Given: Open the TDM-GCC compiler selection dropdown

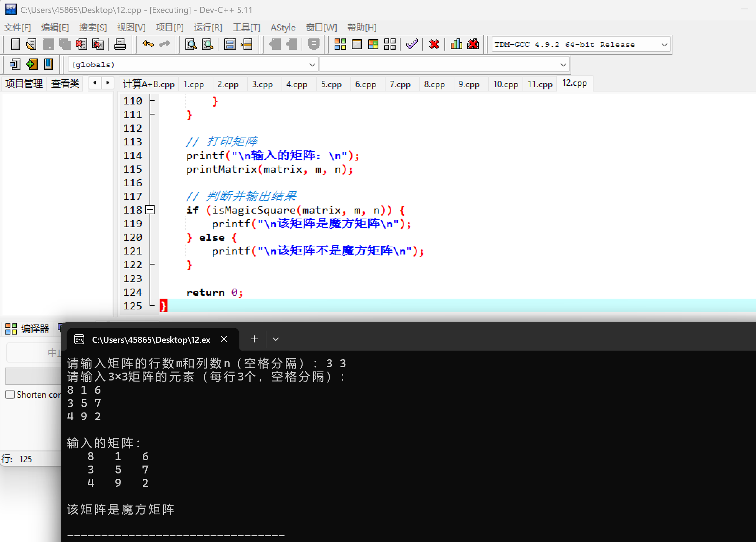Looking at the screenshot, I should coord(664,45).
